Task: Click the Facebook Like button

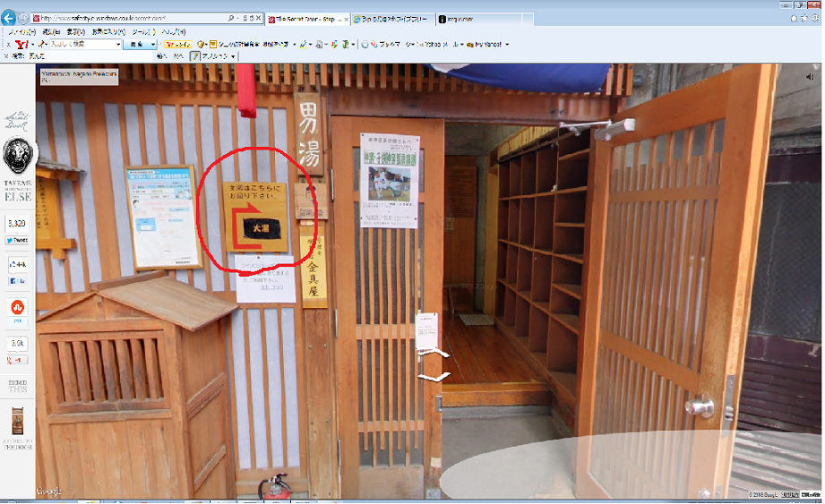Action: 17,281
